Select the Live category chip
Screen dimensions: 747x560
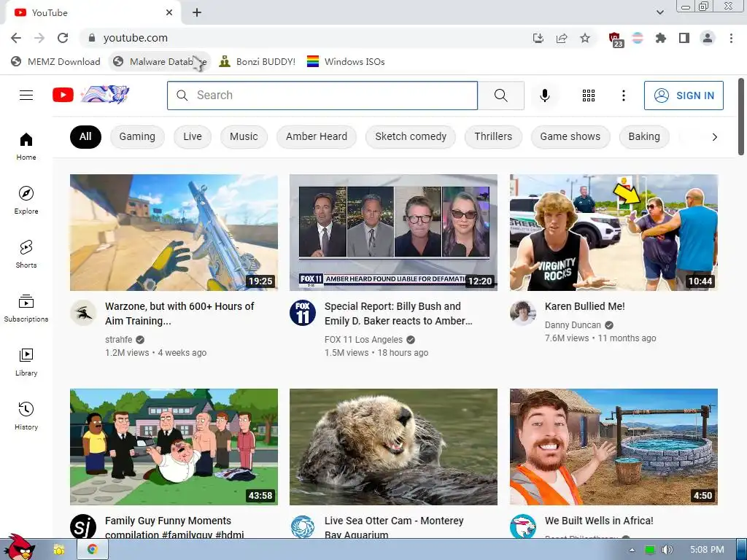pos(193,136)
